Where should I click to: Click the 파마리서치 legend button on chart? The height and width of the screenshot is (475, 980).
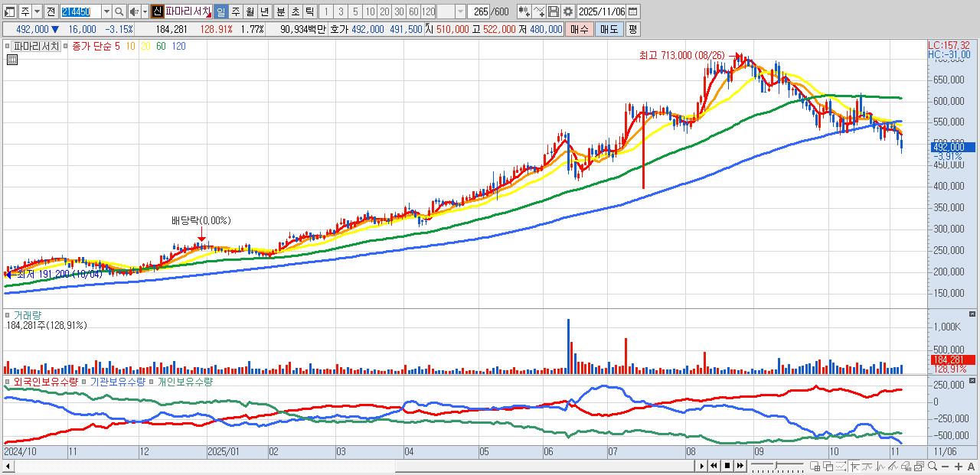pos(37,46)
